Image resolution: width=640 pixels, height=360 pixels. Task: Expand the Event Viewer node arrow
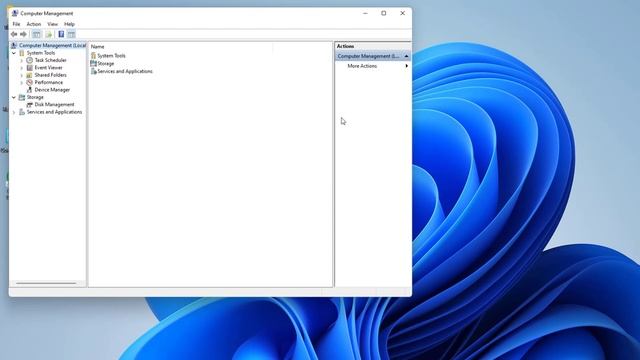point(22,68)
